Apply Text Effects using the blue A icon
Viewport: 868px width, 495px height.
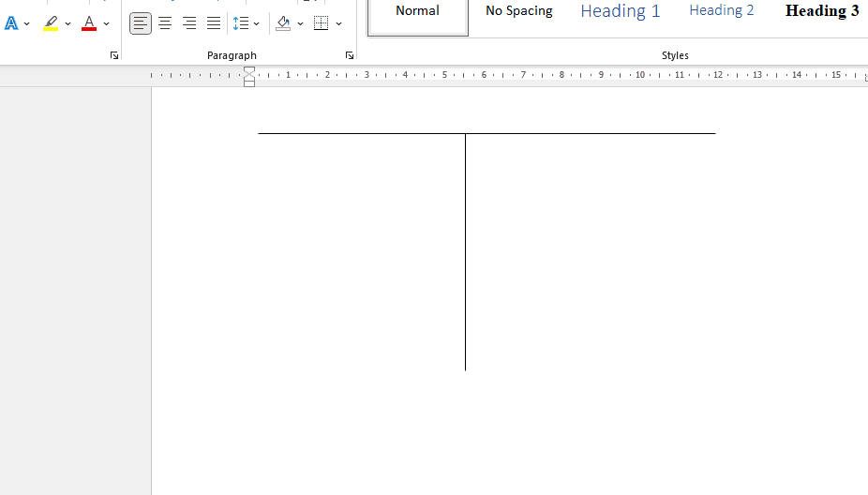click(x=11, y=23)
